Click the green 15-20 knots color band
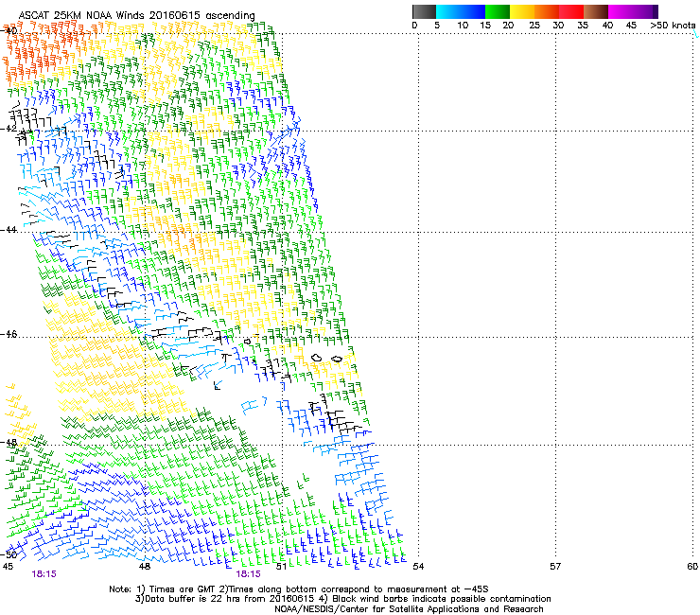This screenshot has width=700, height=615. (x=498, y=11)
